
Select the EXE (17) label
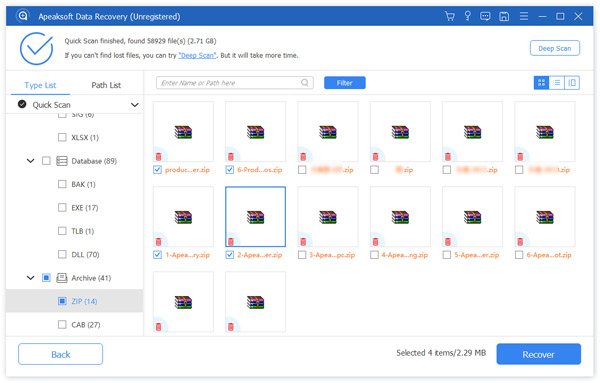coord(85,208)
